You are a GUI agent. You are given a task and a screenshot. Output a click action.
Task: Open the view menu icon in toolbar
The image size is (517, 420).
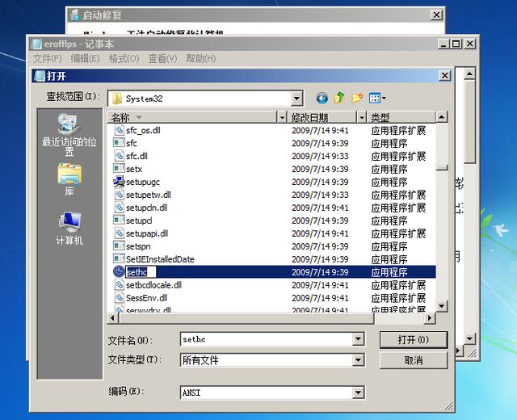tap(377, 99)
